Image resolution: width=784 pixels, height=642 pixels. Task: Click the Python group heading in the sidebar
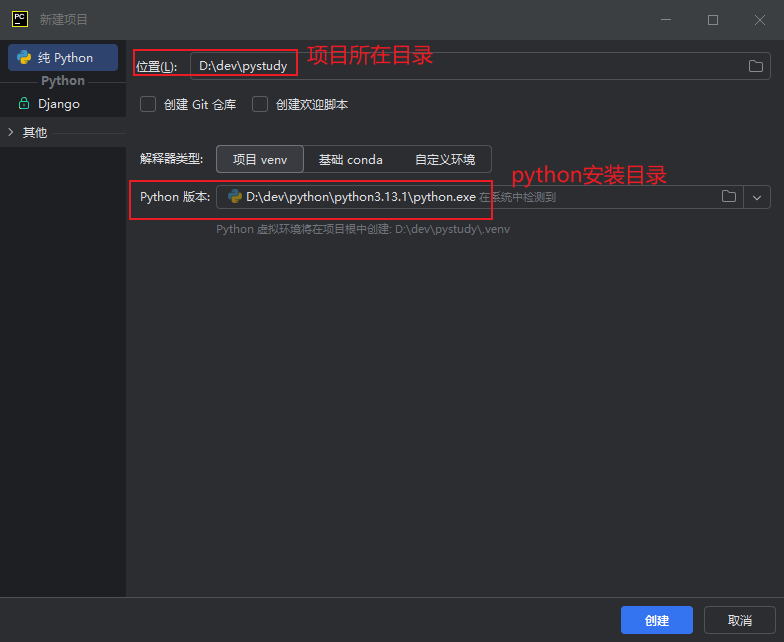pos(63,80)
